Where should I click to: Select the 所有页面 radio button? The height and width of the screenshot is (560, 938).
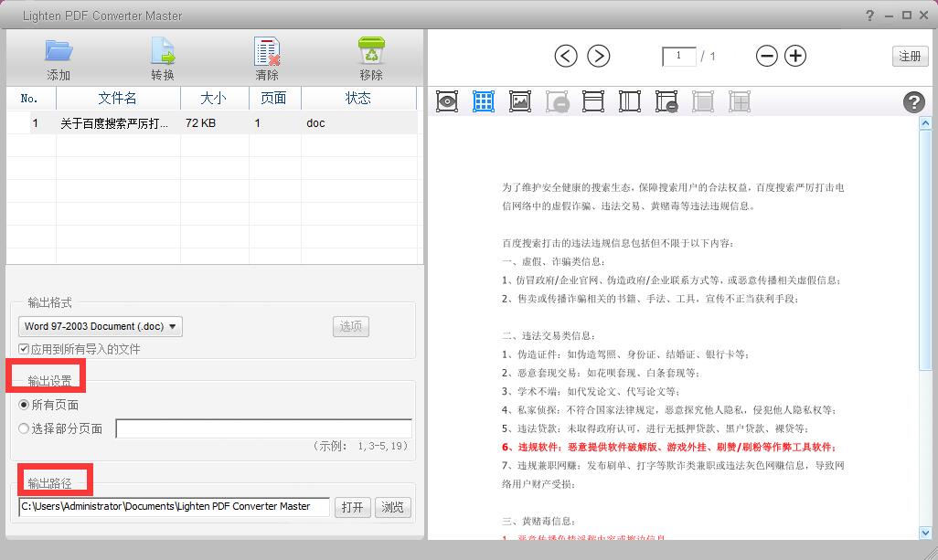pyautogui.click(x=24, y=405)
